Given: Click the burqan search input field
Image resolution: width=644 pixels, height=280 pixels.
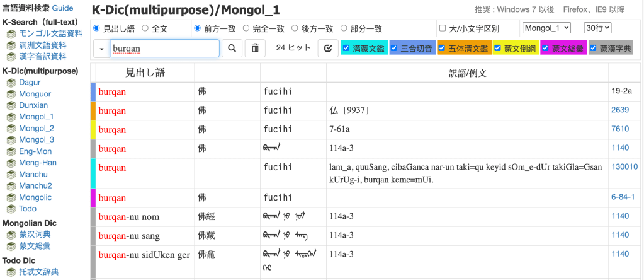Looking at the screenshot, I should tap(164, 49).
